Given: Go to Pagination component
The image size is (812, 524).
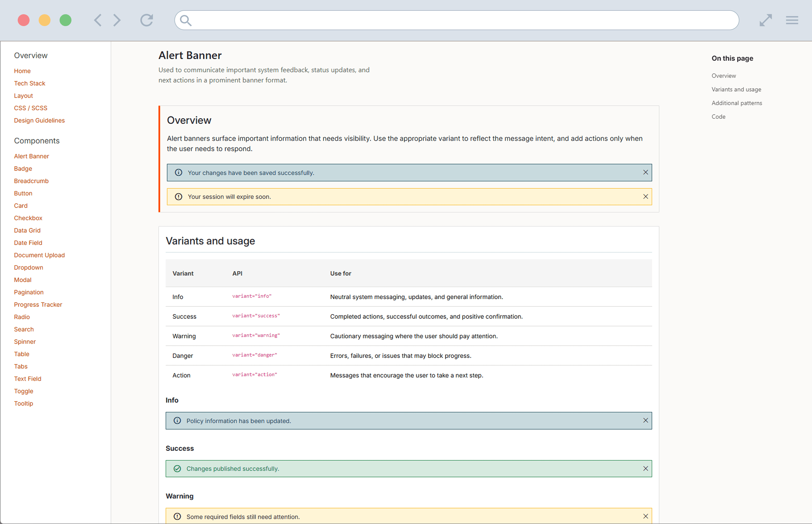Looking at the screenshot, I should point(29,292).
